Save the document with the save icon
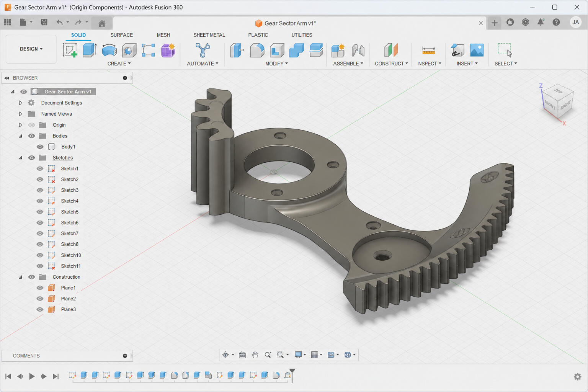The width and height of the screenshot is (588, 392). [44, 22]
